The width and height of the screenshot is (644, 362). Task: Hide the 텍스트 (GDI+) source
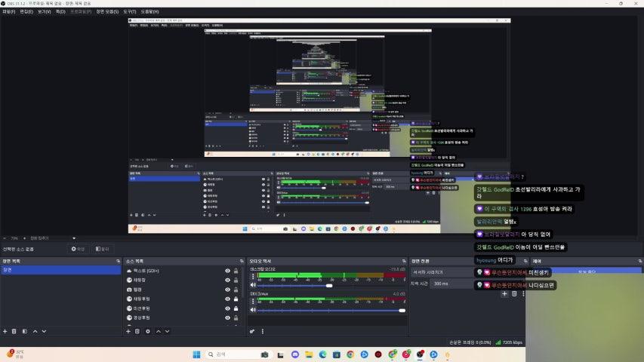point(227,271)
